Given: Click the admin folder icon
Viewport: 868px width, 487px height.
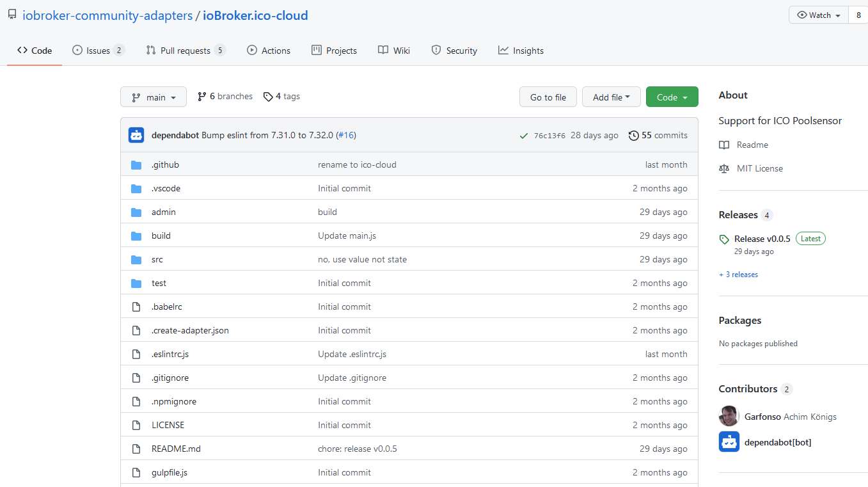Looking at the screenshot, I should [136, 212].
